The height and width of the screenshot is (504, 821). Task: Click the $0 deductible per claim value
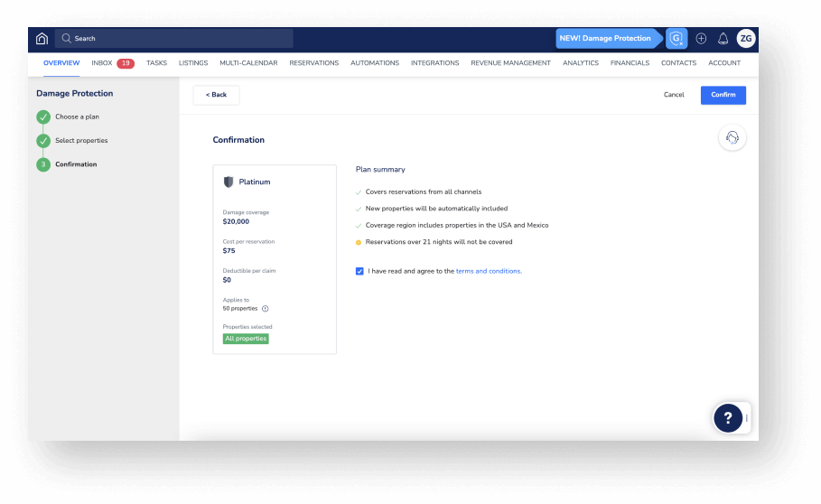pyautogui.click(x=227, y=280)
